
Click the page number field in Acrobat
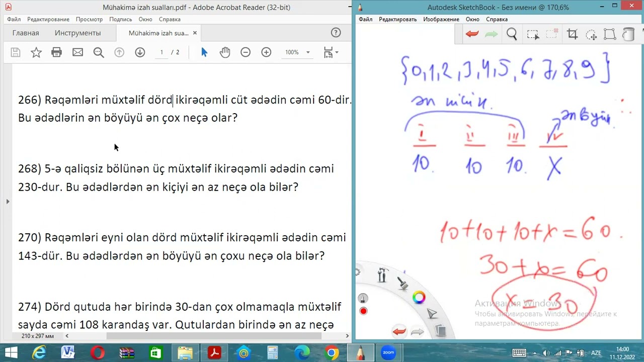(x=162, y=52)
